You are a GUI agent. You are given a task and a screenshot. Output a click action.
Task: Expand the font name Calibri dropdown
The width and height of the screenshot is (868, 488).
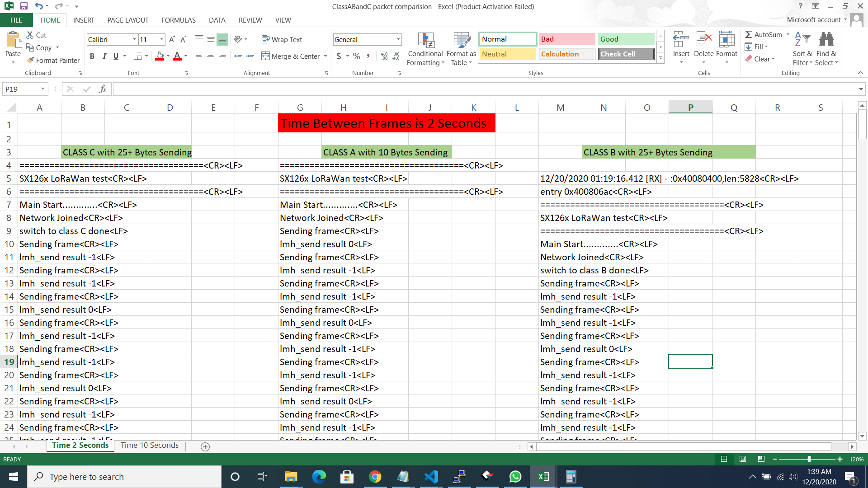(134, 40)
